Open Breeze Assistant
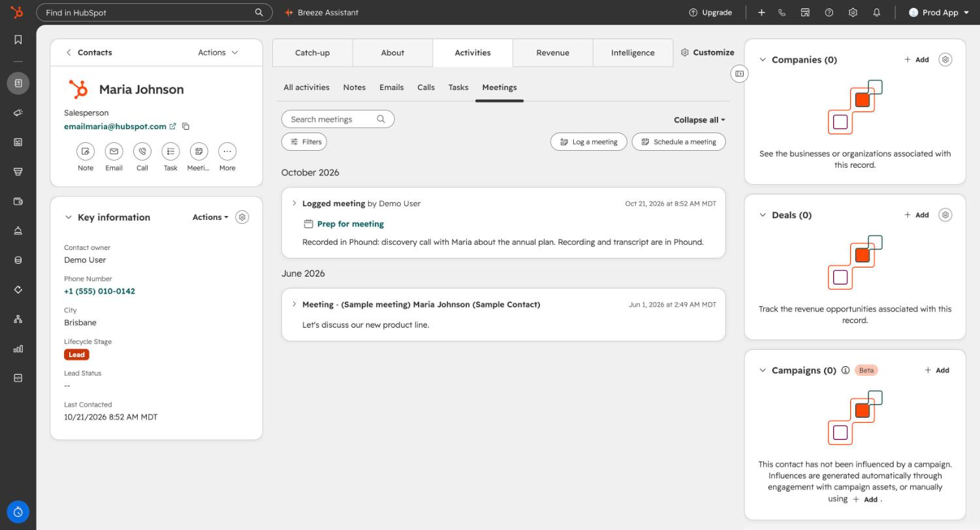980x530 pixels. coord(321,12)
